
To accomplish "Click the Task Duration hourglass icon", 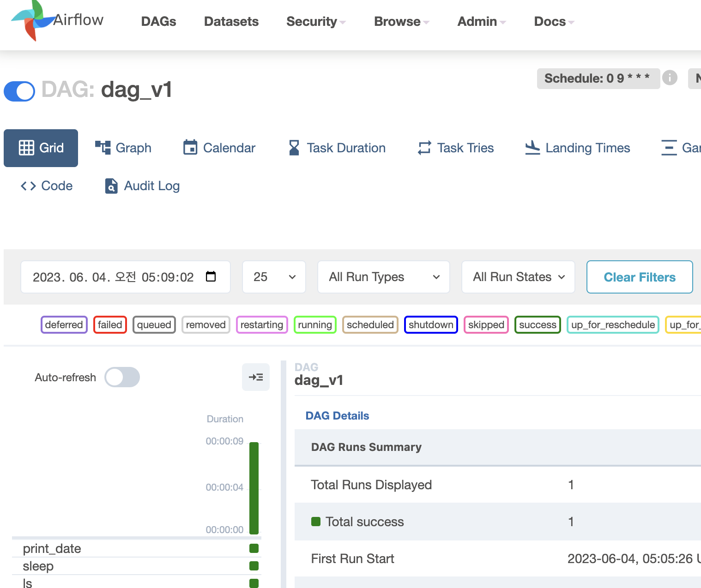I will pos(294,148).
